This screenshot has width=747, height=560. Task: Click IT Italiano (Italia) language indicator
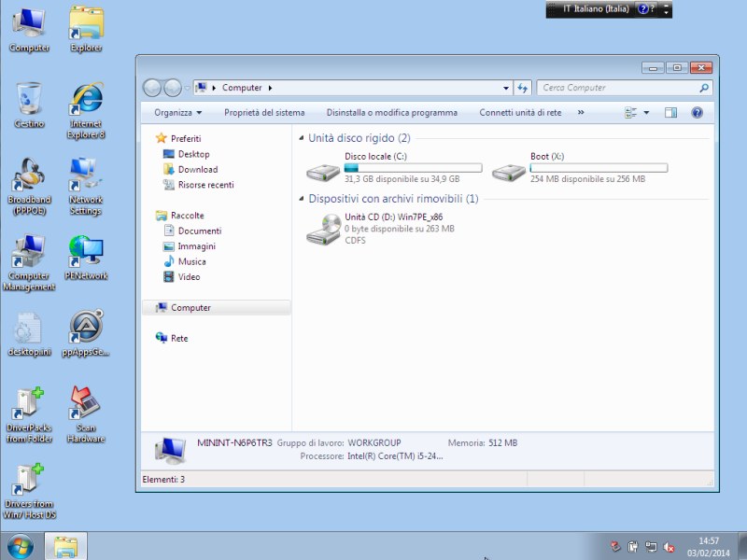click(x=596, y=8)
